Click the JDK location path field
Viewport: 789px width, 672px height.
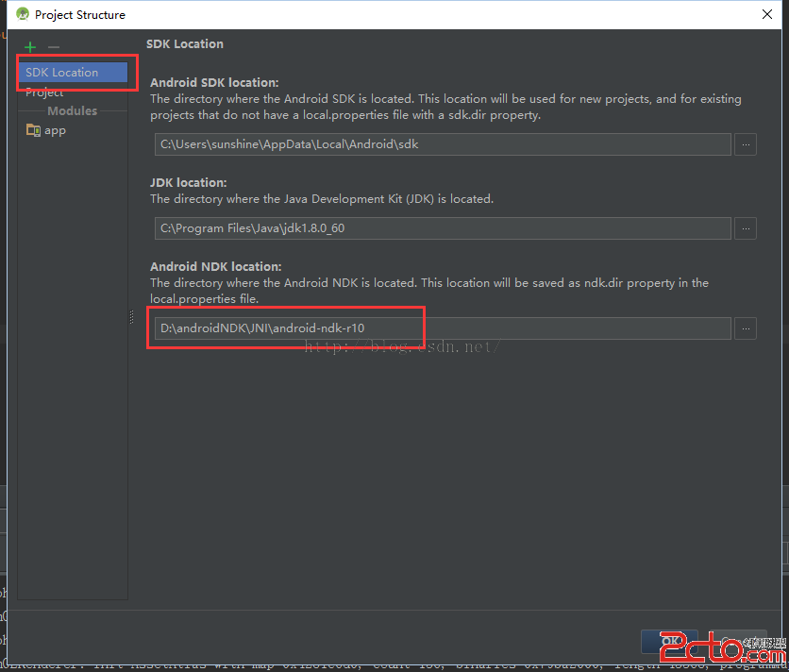coord(443,228)
